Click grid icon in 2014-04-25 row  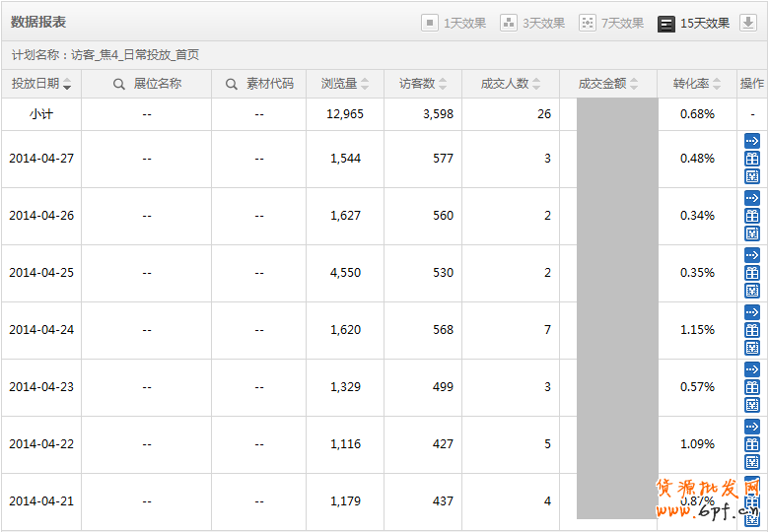pos(752,291)
